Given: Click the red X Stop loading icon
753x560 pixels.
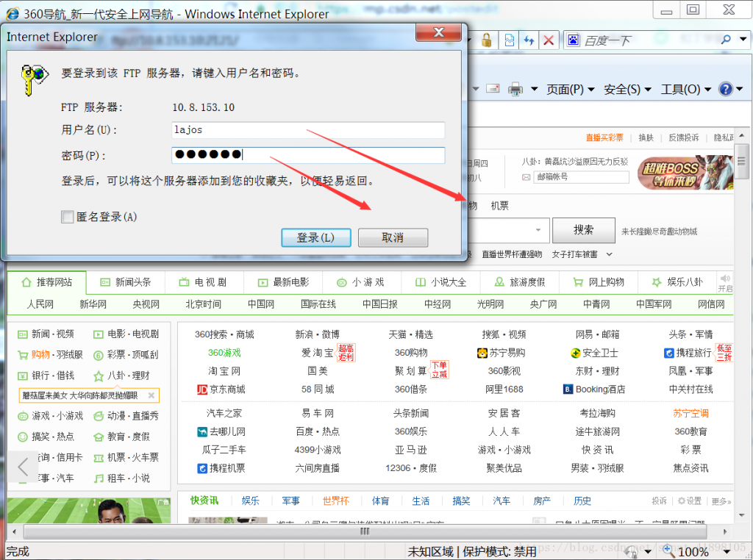Looking at the screenshot, I should [549, 40].
